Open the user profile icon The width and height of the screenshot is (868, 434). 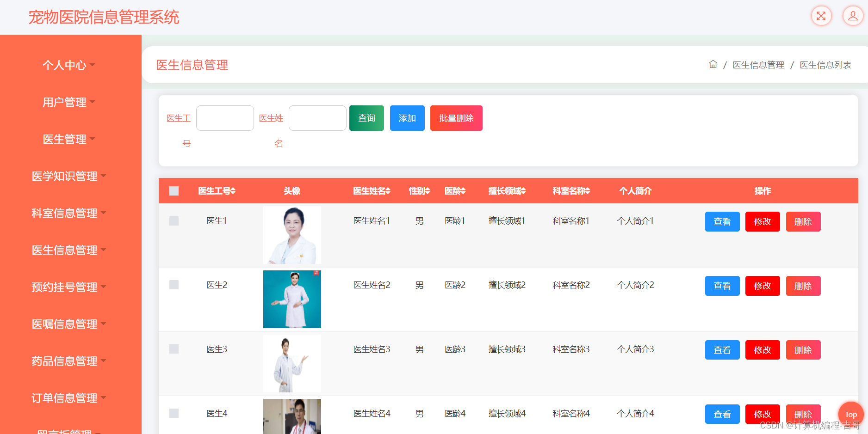point(853,16)
